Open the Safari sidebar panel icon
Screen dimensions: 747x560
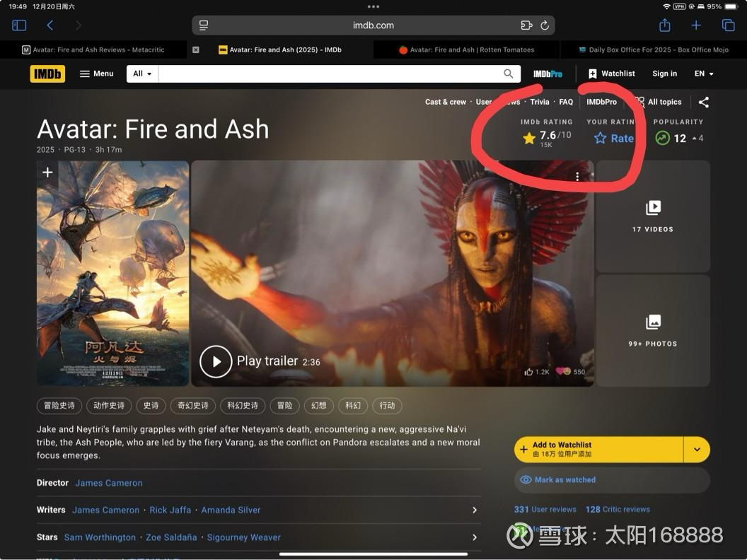[x=19, y=25]
